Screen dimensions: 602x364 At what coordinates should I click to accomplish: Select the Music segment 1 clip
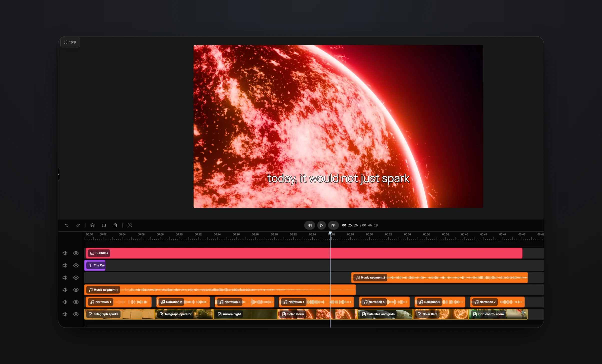coord(220,290)
